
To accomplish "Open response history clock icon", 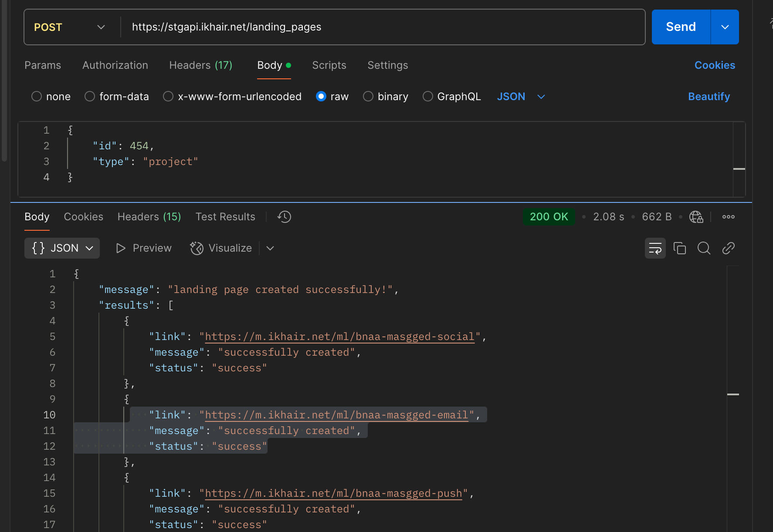I will [x=284, y=217].
